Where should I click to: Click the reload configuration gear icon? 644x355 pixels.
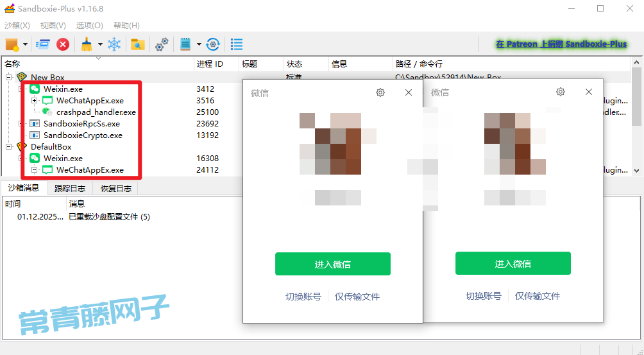(214, 44)
